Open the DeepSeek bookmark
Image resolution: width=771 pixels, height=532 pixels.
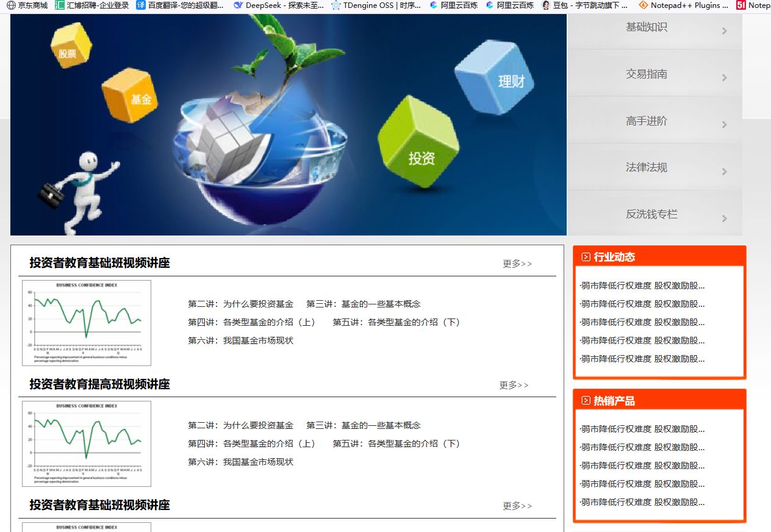(x=279, y=5)
